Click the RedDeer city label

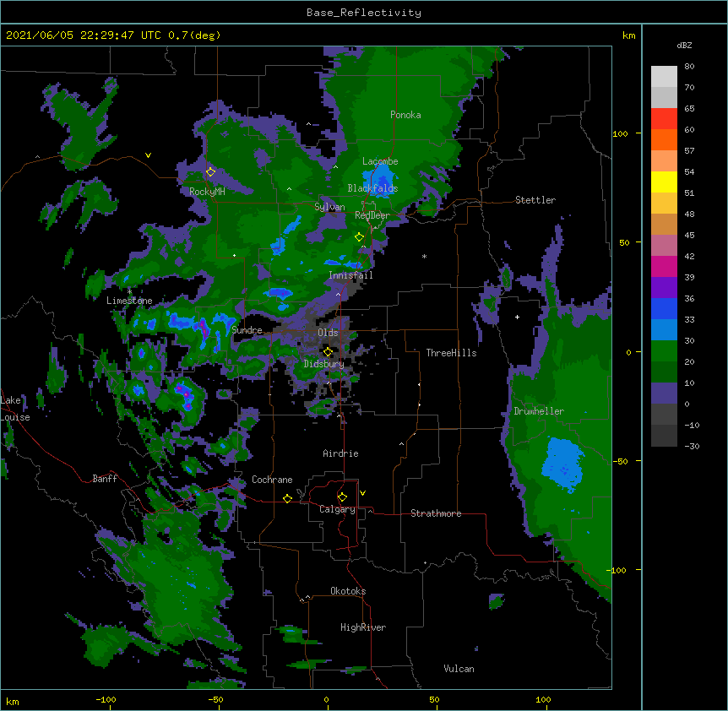[372, 215]
